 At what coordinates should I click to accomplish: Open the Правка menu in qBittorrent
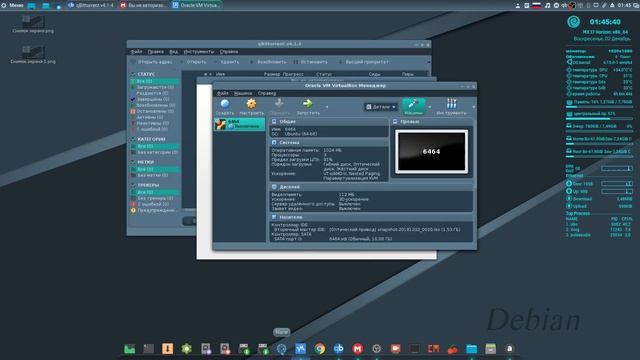pos(156,52)
